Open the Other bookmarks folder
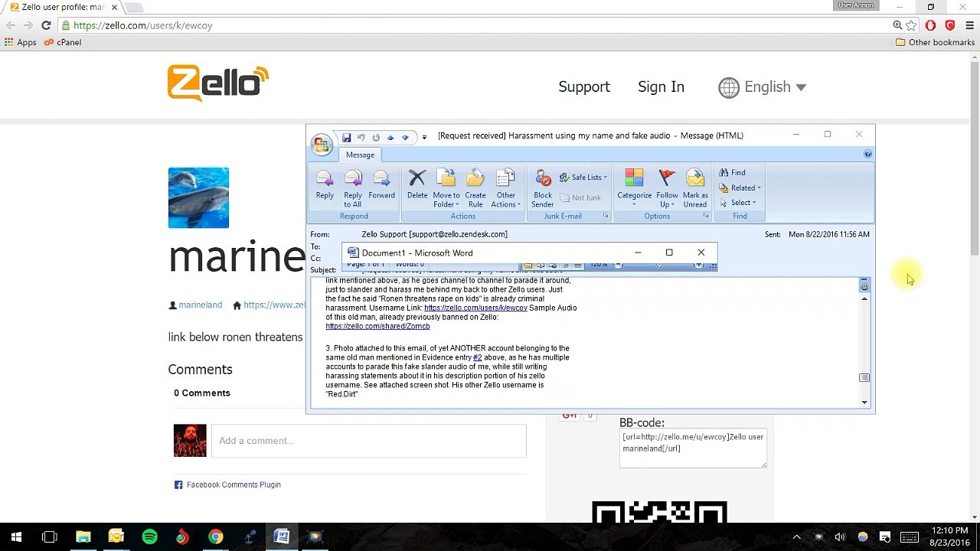Viewport: 980px width, 551px height. 935,42
